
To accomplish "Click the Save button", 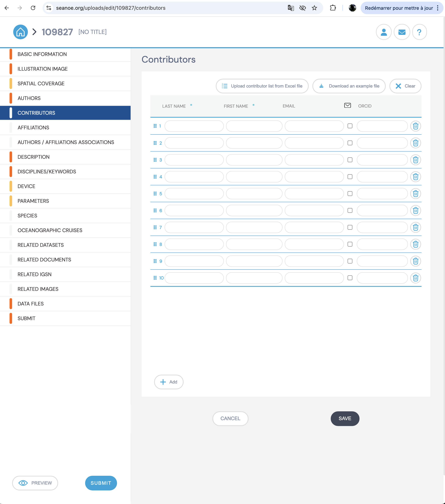I will point(345,419).
